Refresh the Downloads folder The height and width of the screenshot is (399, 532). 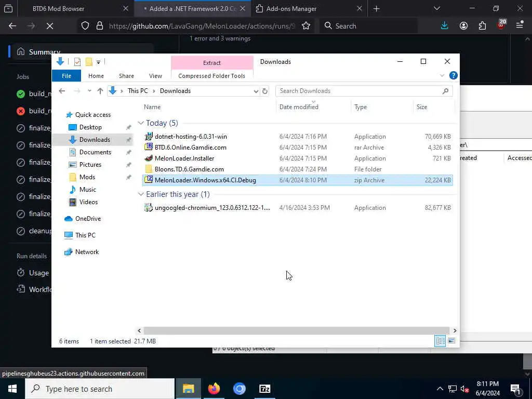click(x=264, y=91)
